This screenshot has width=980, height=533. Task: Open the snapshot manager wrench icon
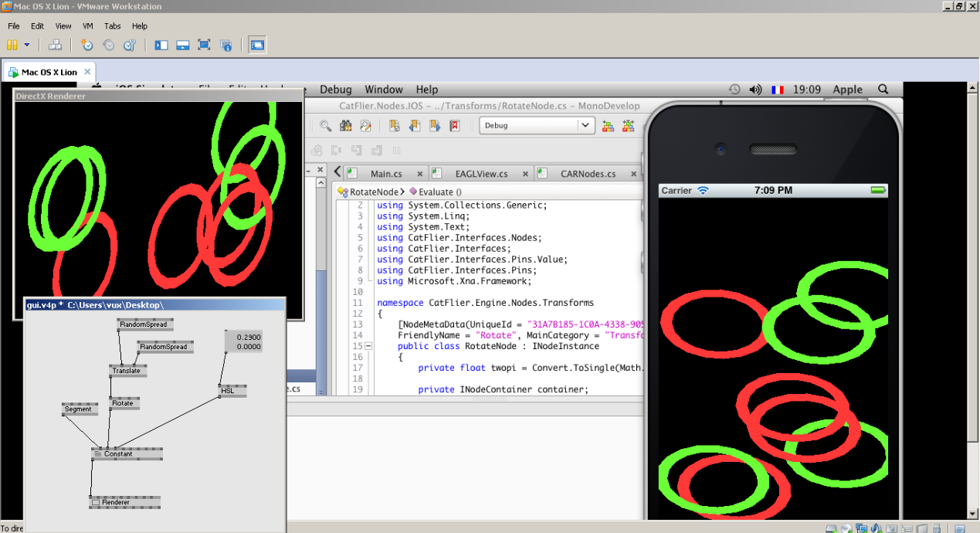pyautogui.click(x=130, y=45)
